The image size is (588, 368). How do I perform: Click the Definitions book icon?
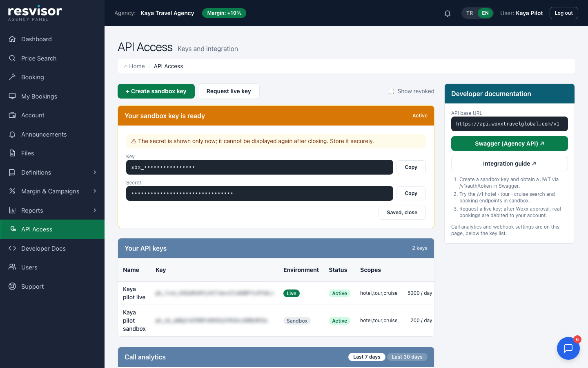click(12, 172)
